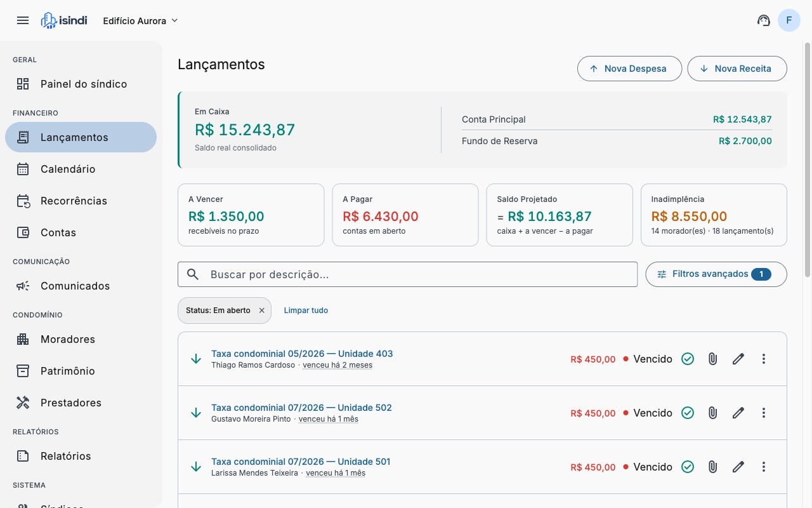Mark Unidade 403 entry as paid
Screen dimensions: 812x508
pyautogui.click(x=688, y=359)
